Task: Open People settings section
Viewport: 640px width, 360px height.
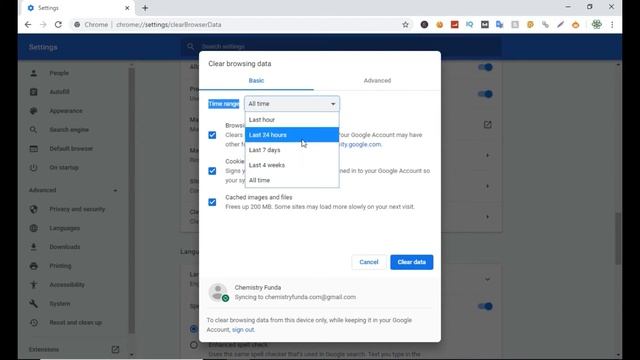Action: pyautogui.click(x=59, y=73)
